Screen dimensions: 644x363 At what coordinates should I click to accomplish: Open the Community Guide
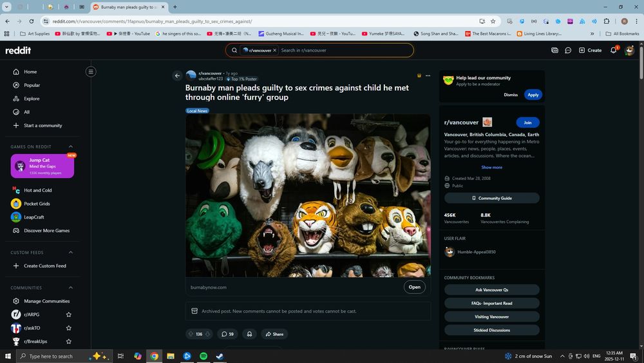pyautogui.click(x=491, y=198)
